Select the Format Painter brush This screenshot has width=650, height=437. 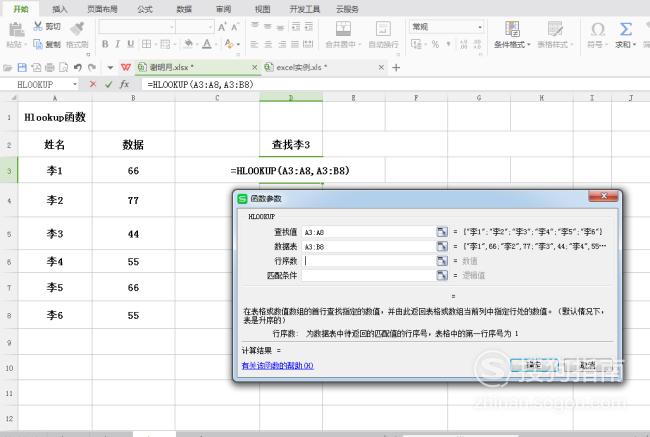[77, 29]
